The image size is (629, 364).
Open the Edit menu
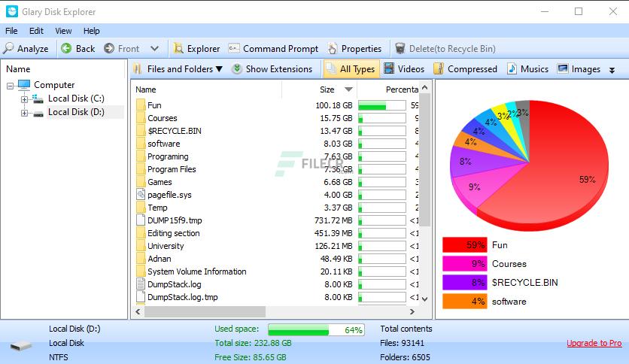point(36,31)
